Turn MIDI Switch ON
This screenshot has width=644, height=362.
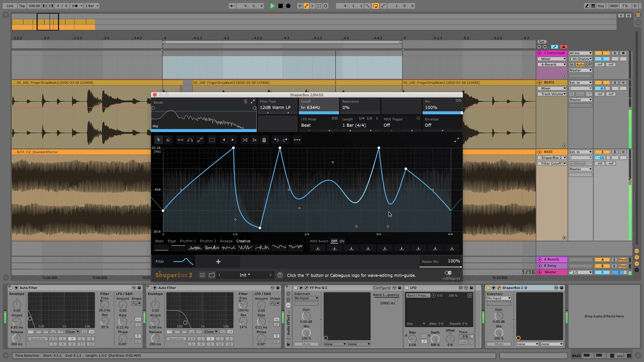pyautogui.click(x=342, y=241)
